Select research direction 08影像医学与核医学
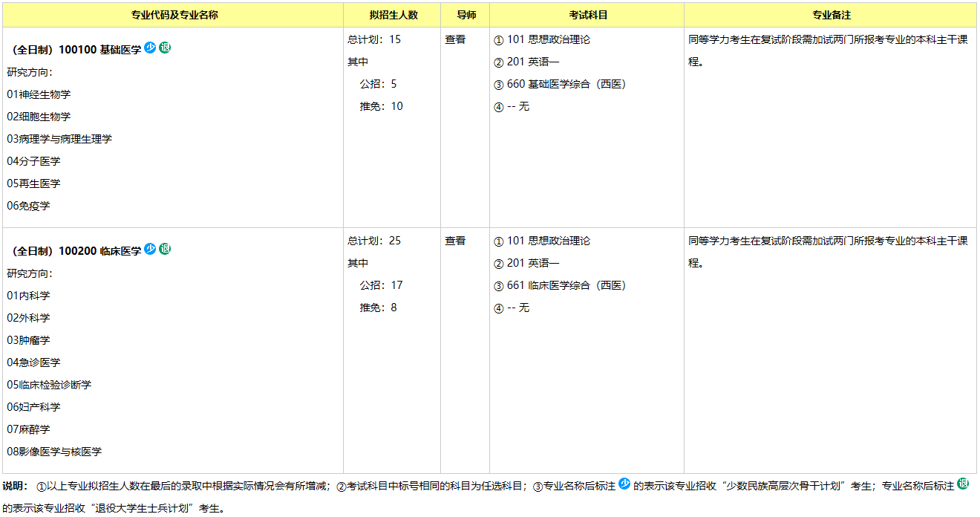 coord(55,452)
